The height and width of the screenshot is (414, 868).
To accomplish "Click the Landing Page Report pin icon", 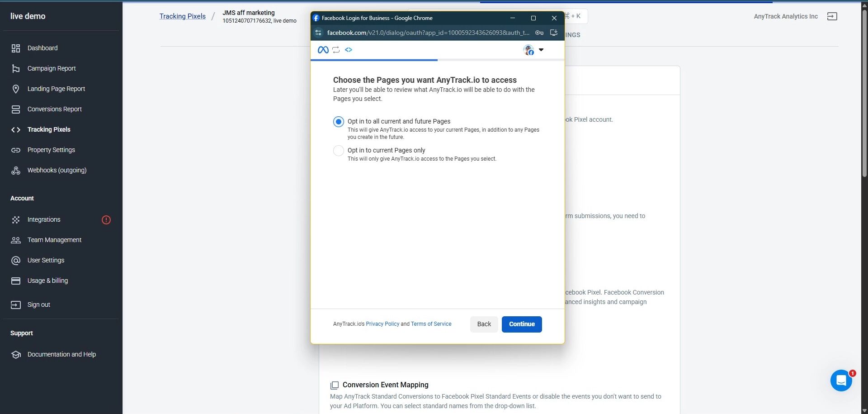I will [16, 89].
